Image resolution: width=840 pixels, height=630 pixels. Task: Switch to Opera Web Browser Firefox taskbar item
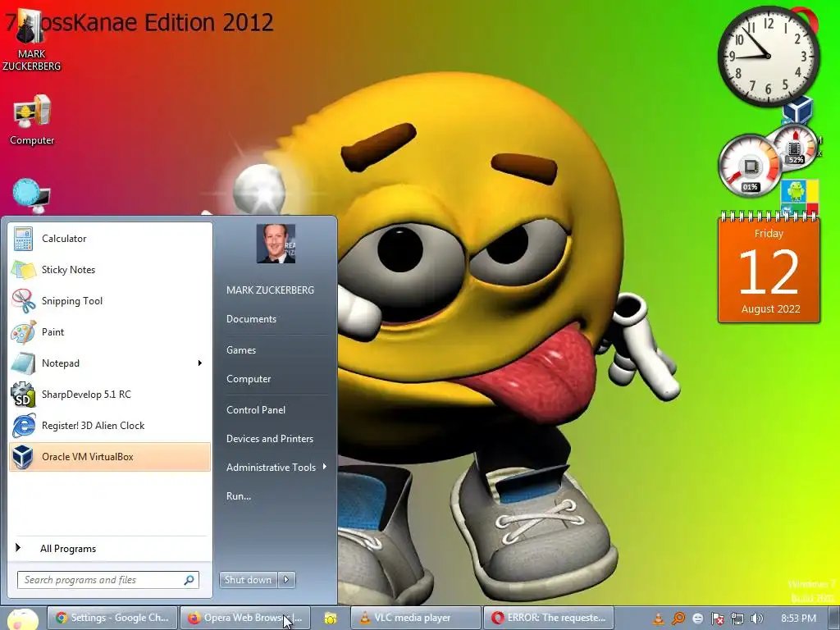[244, 618]
